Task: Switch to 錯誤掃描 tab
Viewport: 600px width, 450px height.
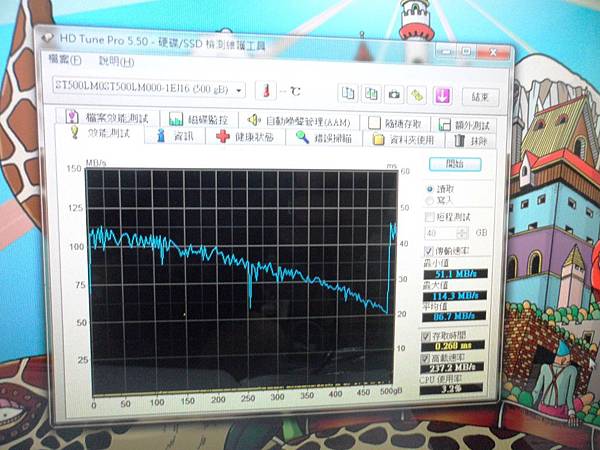Action: [x=324, y=138]
